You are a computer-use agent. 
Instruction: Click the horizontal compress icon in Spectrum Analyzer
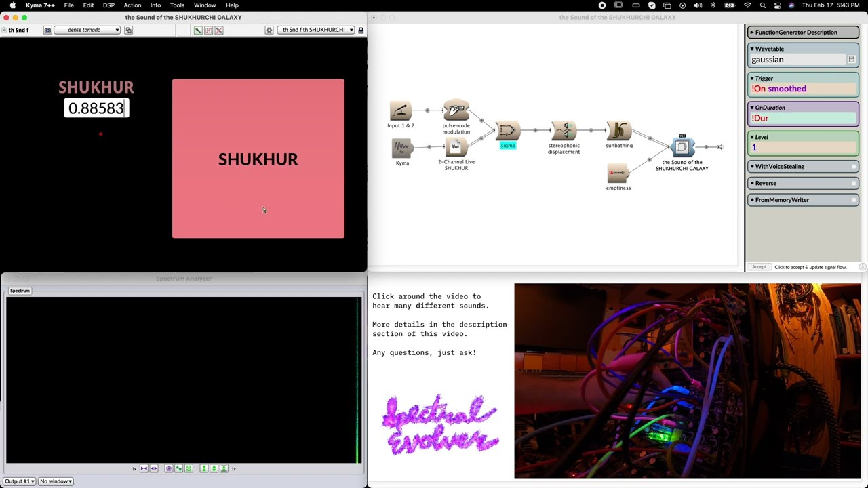click(x=144, y=468)
